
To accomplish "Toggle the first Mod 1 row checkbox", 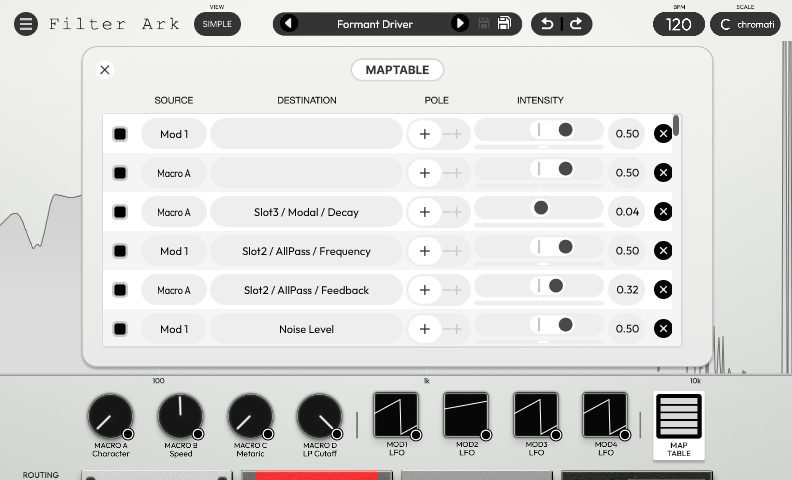I will (x=120, y=134).
